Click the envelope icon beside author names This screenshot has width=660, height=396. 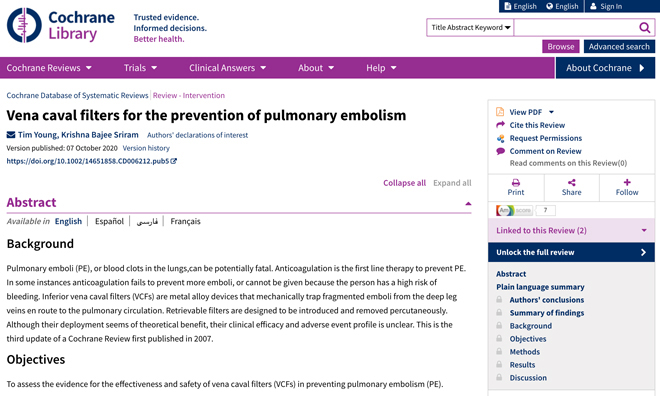[11, 135]
